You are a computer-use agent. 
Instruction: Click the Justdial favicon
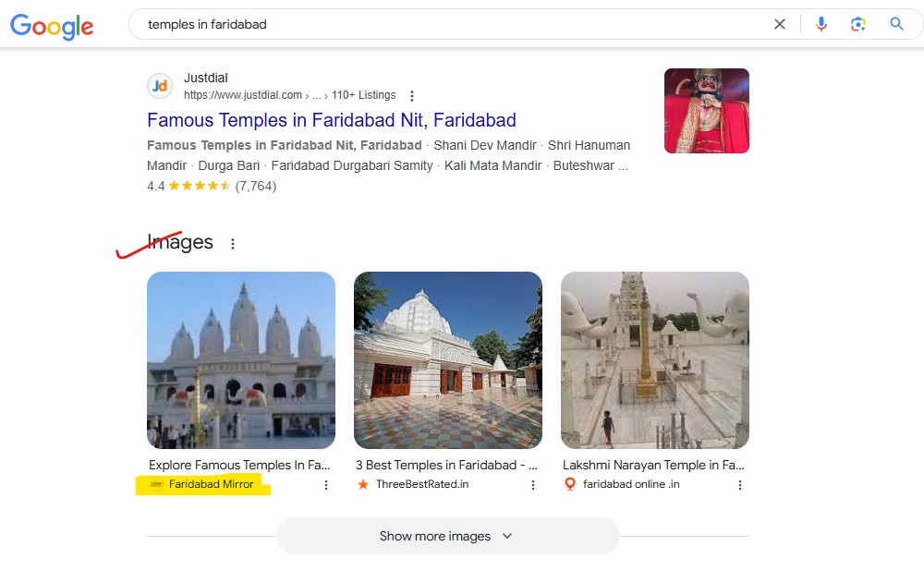coord(160,86)
